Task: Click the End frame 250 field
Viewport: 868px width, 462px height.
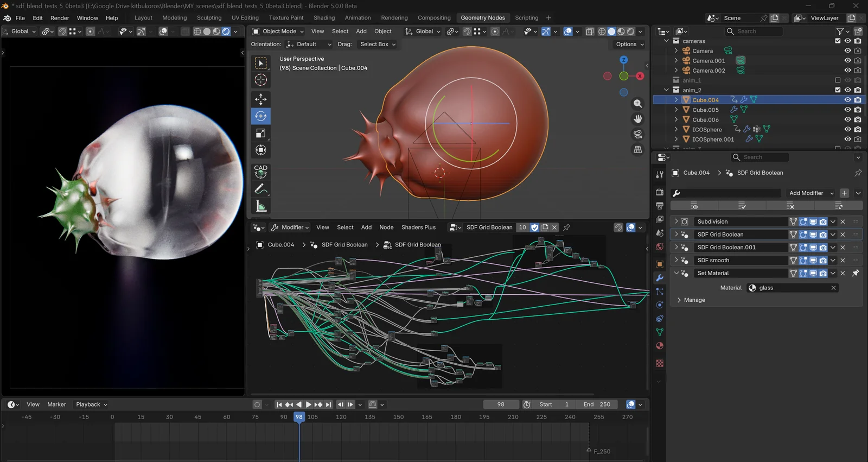Action: pos(597,404)
